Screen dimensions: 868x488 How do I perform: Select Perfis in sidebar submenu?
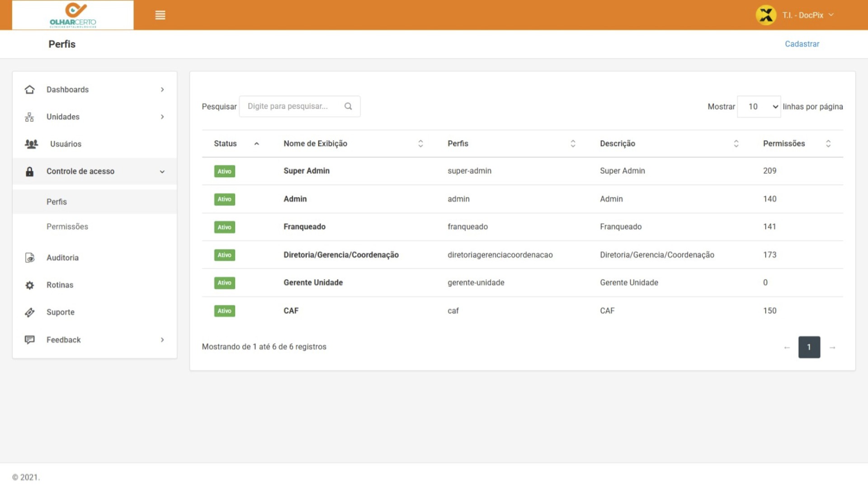[x=57, y=202]
